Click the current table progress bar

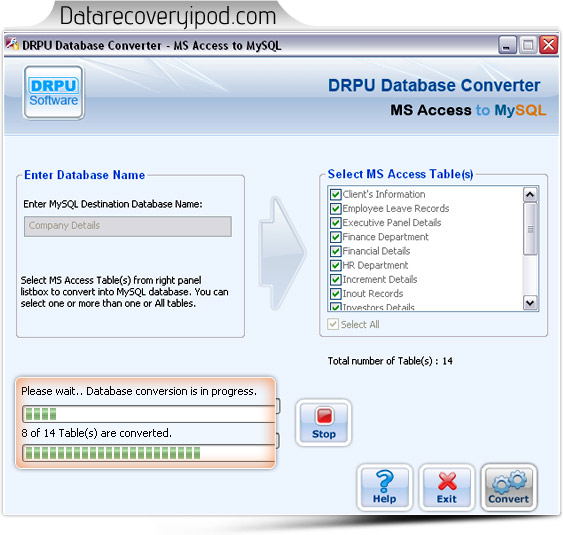click(x=149, y=414)
